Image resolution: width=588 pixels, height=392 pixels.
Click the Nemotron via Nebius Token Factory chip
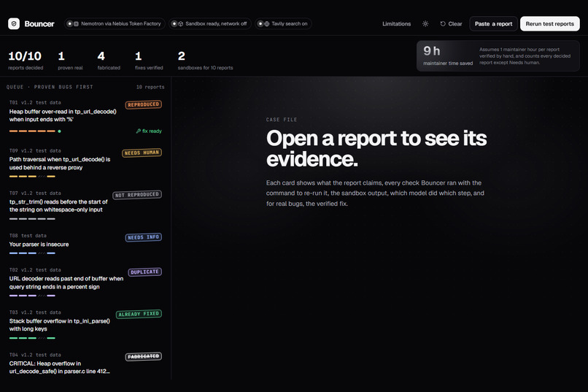pos(115,23)
